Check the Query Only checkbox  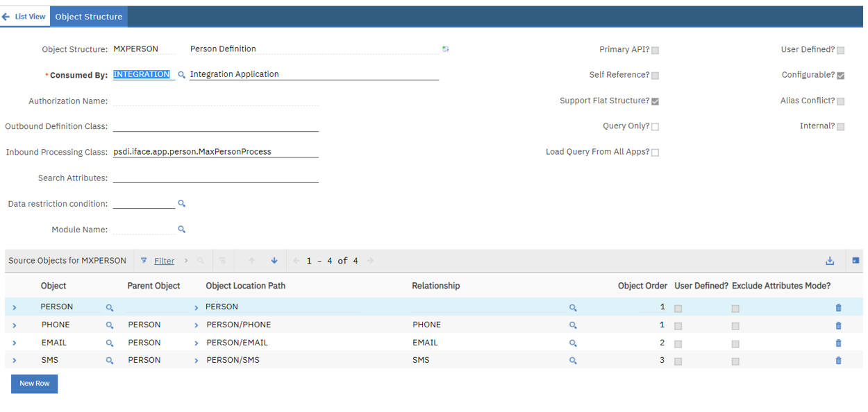point(655,126)
